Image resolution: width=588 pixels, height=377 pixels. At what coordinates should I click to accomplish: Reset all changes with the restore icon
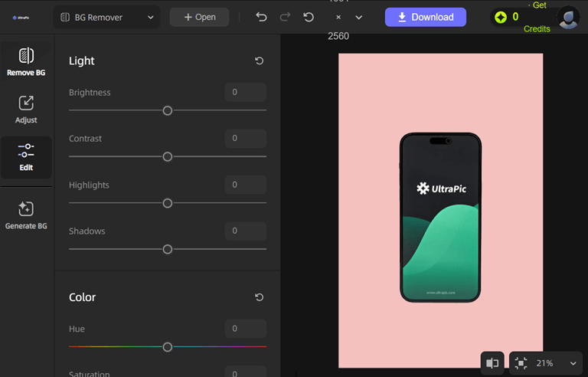(309, 18)
